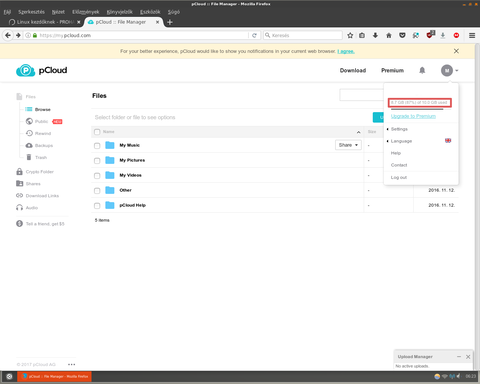Open the user avatar menu

coord(449,70)
